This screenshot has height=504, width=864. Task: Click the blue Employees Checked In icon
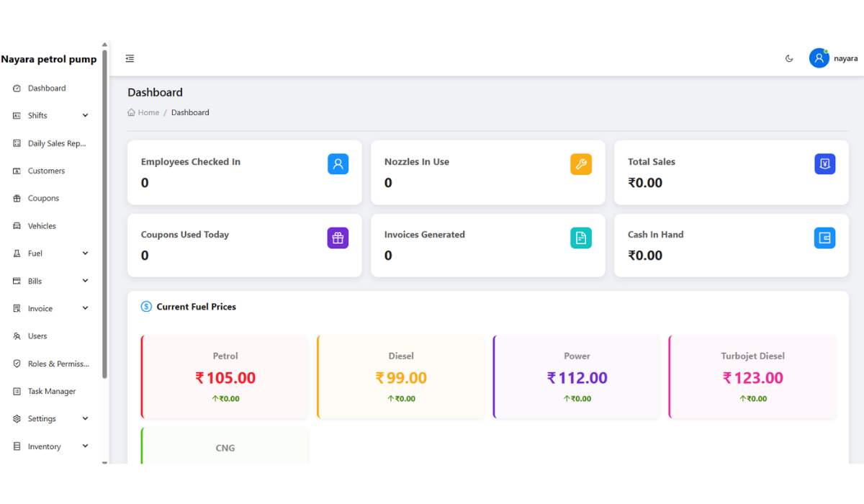pyautogui.click(x=338, y=164)
